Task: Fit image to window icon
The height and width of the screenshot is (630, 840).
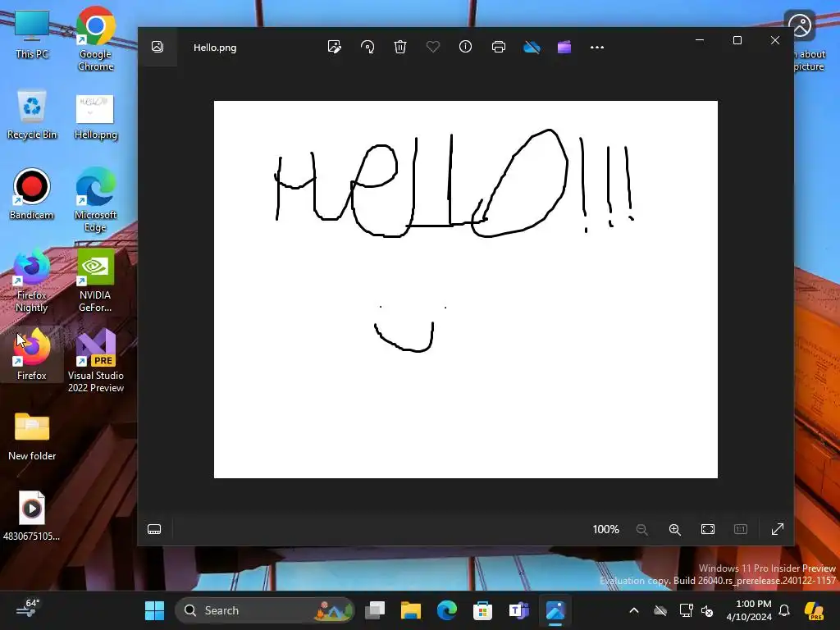Action: tap(708, 529)
